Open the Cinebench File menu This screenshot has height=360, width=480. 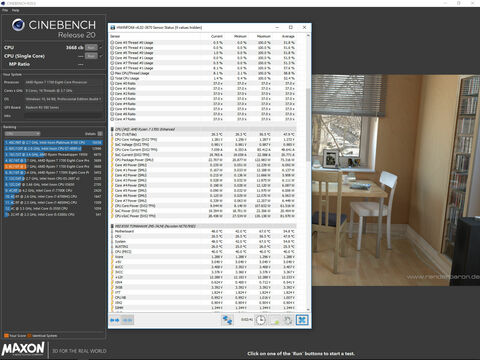tap(5, 10)
